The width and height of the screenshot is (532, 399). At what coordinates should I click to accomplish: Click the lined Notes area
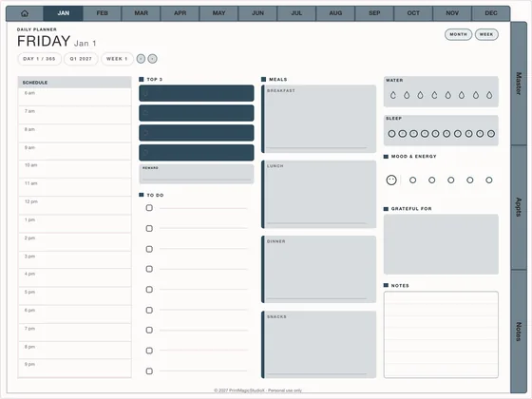[x=441, y=334]
